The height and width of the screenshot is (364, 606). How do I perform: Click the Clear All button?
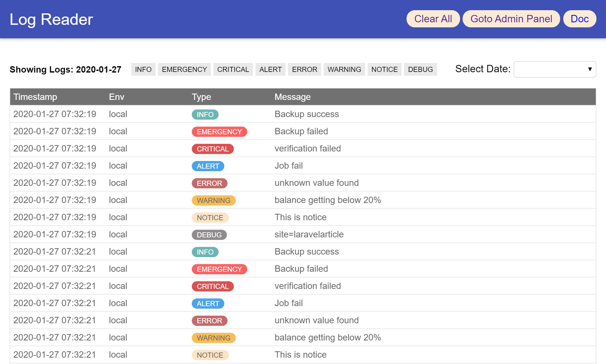(433, 19)
